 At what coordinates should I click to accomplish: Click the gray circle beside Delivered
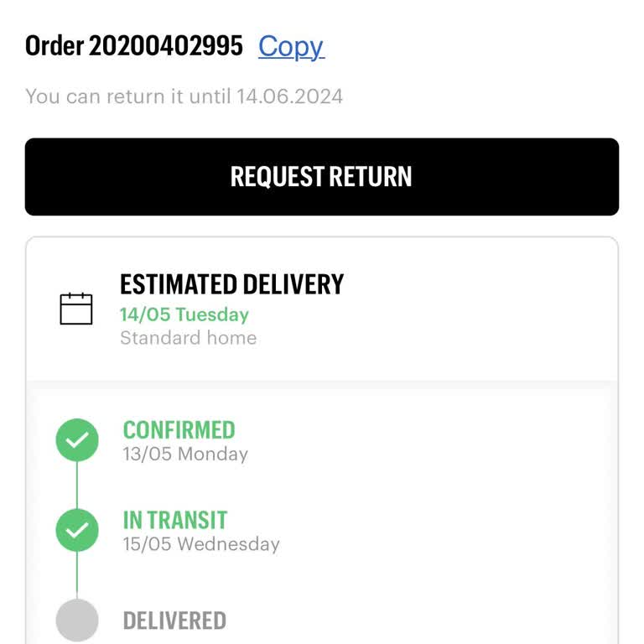coord(77,621)
